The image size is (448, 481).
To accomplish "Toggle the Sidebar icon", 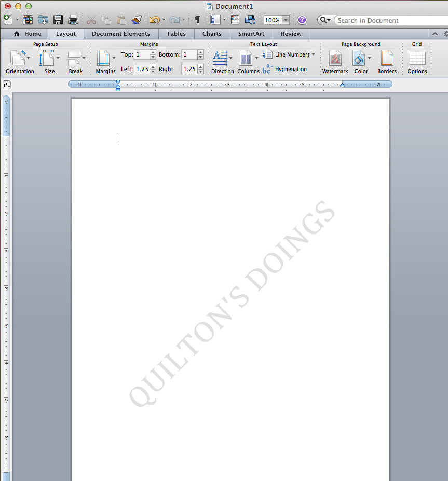I will coord(215,20).
